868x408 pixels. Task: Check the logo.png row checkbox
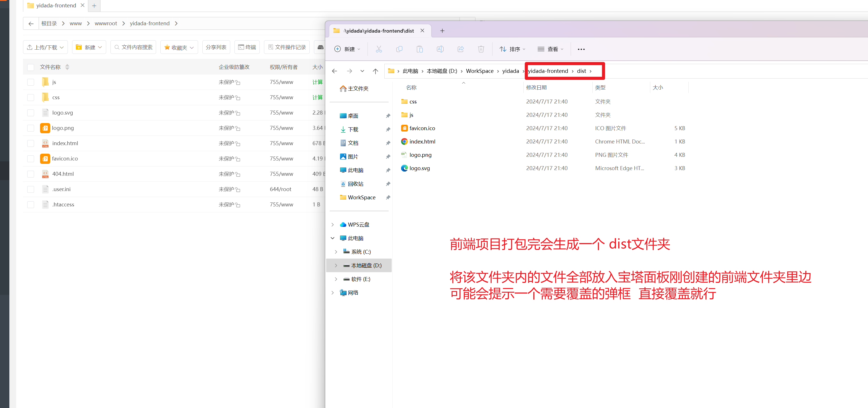pyautogui.click(x=31, y=128)
